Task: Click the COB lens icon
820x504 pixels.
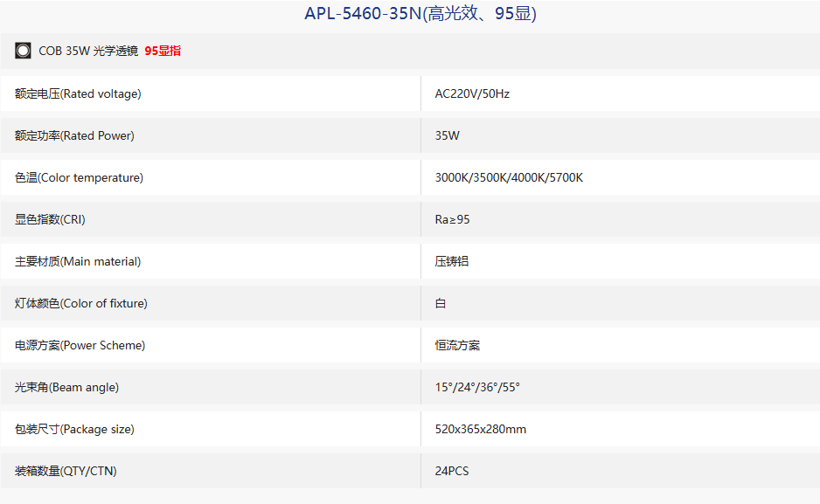Action: (x=23, y=51)
